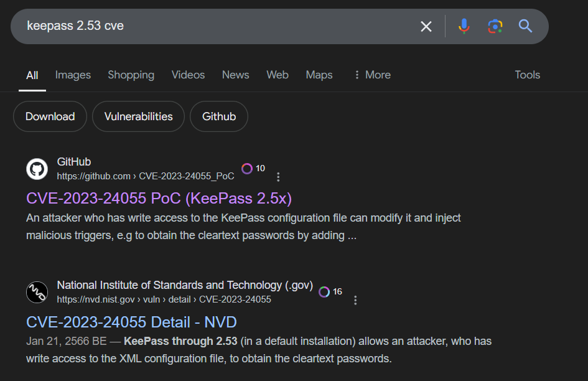Open the extension badge showing 10
Screen dimensions: 588x381
[x=253, y=169]
